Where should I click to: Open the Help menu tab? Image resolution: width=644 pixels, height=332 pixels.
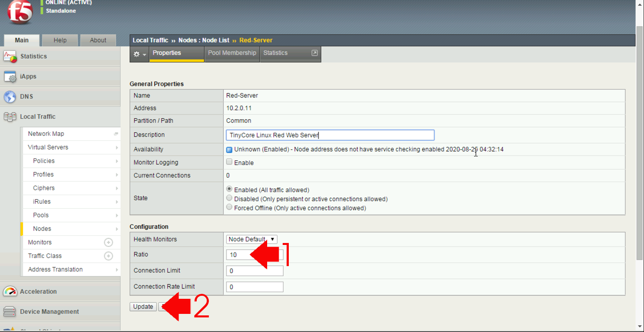pos(60,40)
